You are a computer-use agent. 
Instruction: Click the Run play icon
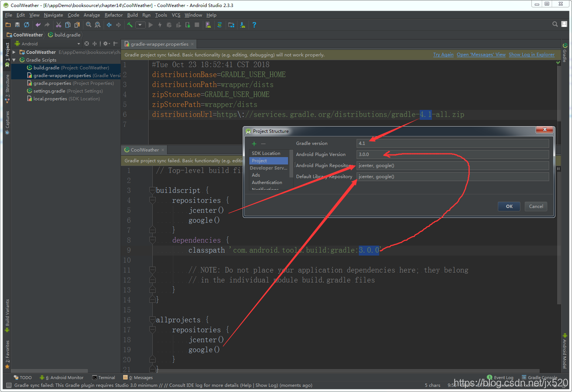point(150,25)
